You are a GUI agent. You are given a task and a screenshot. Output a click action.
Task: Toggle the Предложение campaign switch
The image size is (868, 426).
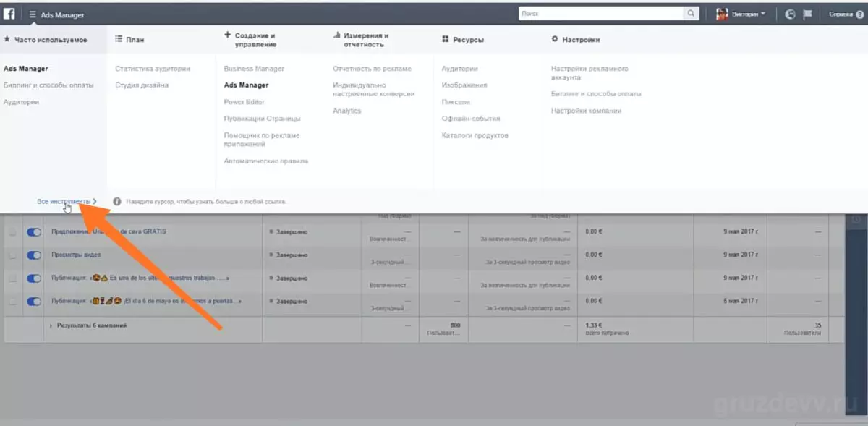pyautogui.click(x=34, y=232)
